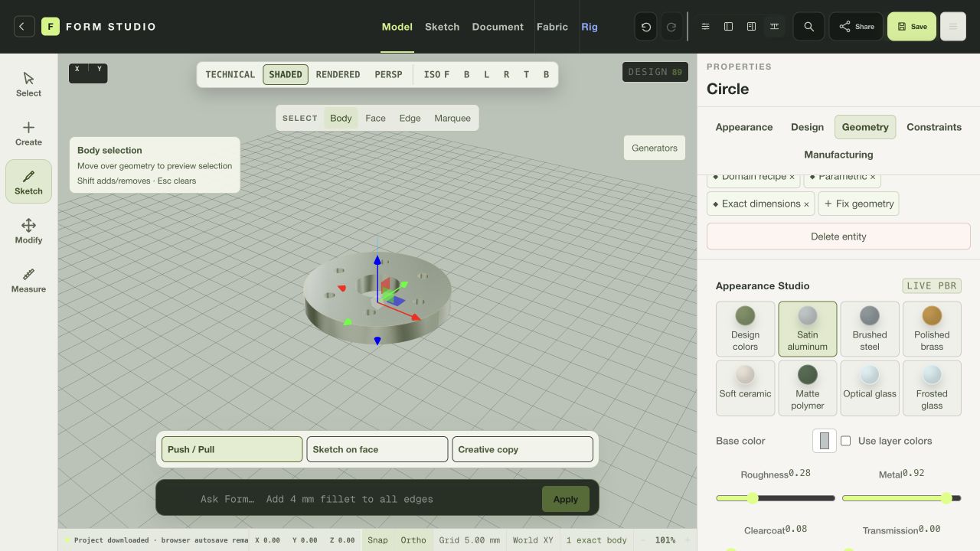Open the Create tool in the left toolbar

(x=28, y=133)
